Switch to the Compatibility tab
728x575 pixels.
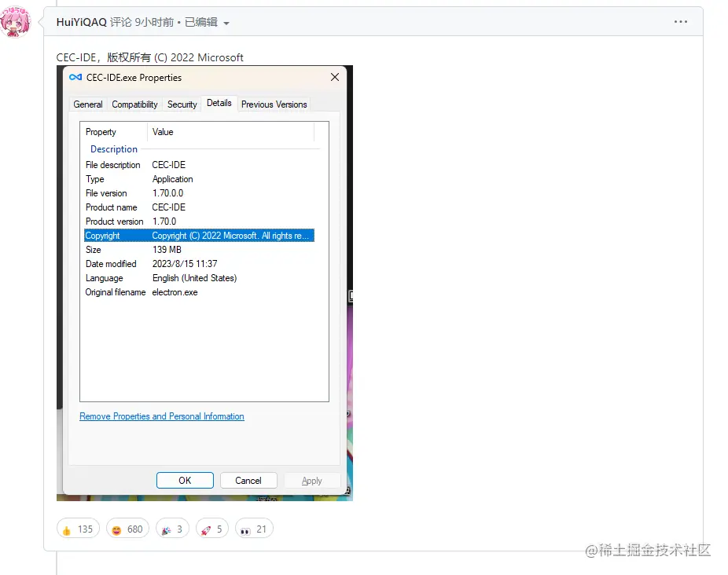134,104
